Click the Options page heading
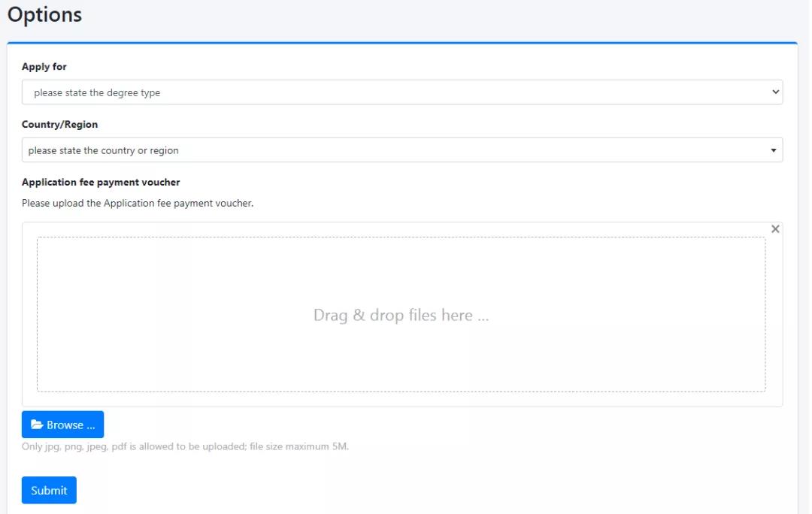 coord(44,14)
